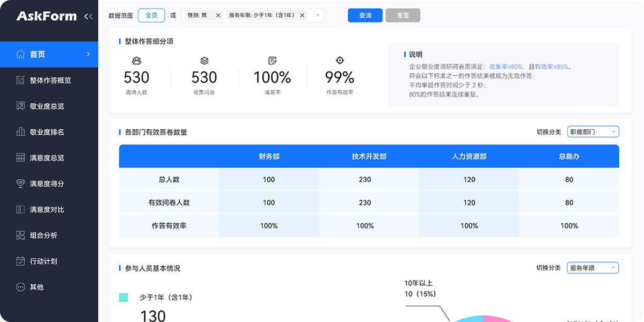Click 10年以上 pie chart label
Viewport: 644px width, 322px height.
[418, 283]
